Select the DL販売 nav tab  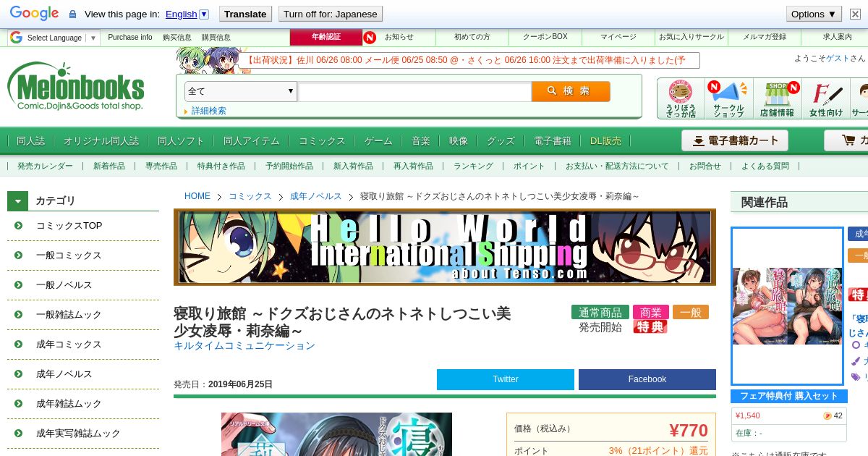pyautogui.click(x=605, y=140)
